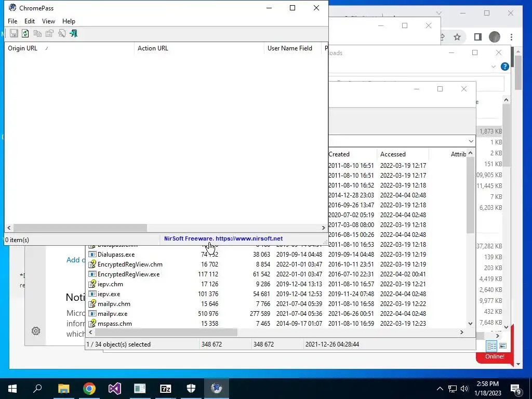Click the 0 item(s) status bar text

(x=17, y=240)
